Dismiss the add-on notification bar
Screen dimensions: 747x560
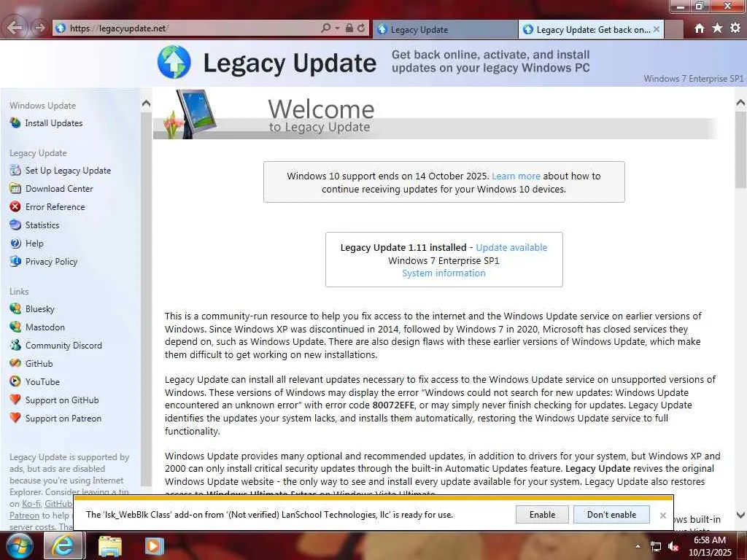662,516
